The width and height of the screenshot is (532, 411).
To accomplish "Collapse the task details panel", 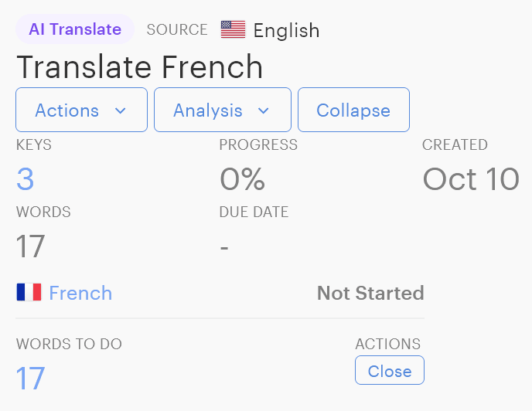I will [x=353, y=110].
